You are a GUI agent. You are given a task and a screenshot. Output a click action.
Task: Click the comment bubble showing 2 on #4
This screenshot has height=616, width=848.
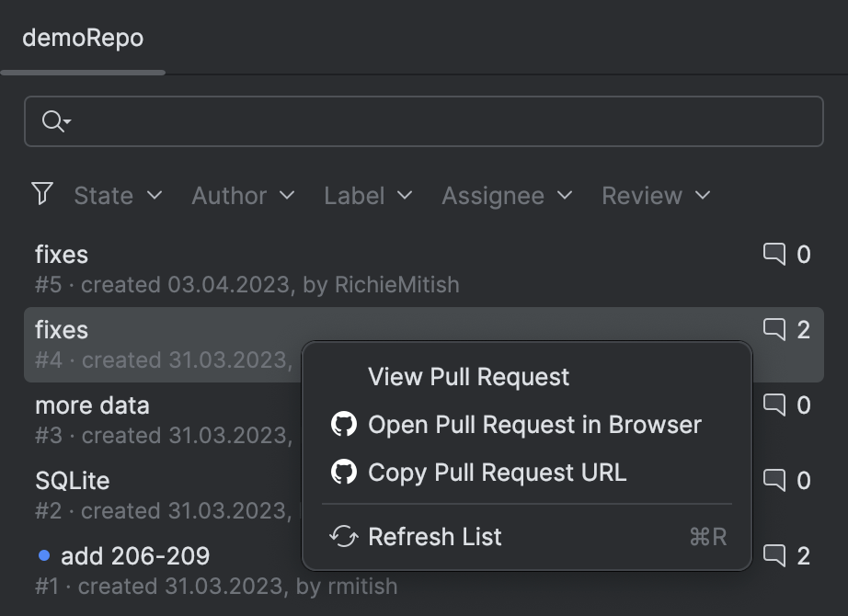(775, 330)
